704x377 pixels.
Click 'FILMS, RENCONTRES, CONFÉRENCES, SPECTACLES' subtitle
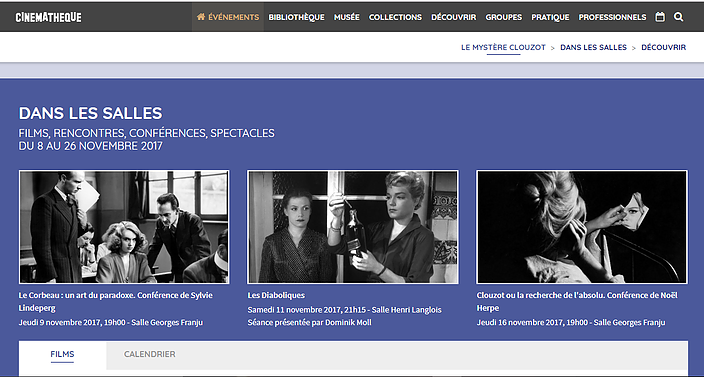click(146, 133)
